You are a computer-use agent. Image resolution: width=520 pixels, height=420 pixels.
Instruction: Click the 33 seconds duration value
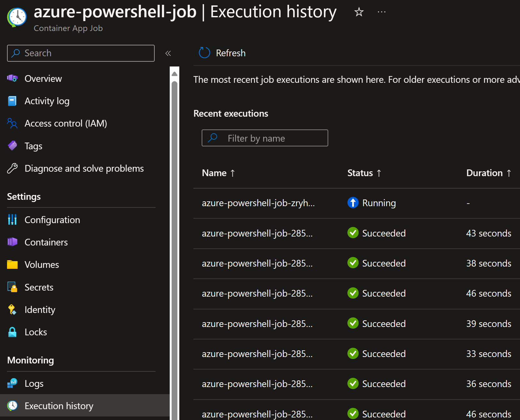[489, 354]
